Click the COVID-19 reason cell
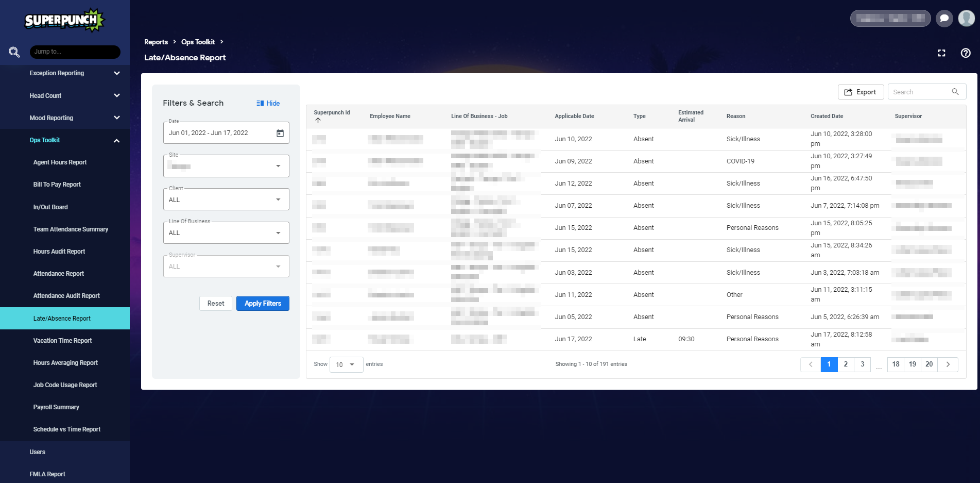This screenshot has width=980, height=483. pos(741,161)
